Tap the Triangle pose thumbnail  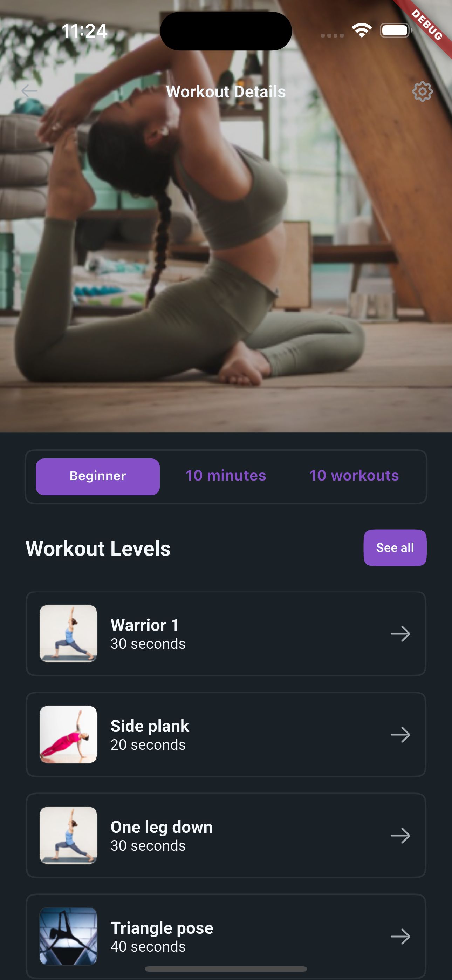click(68, 936)
